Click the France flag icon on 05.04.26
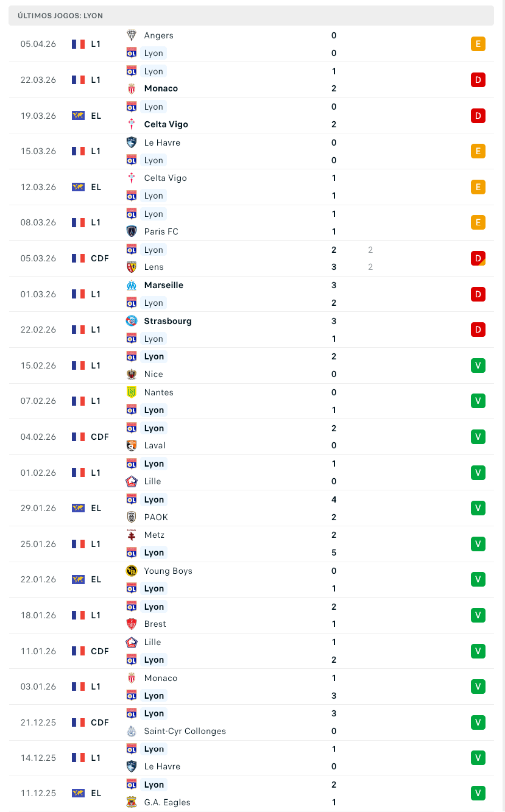 [78, 44]
